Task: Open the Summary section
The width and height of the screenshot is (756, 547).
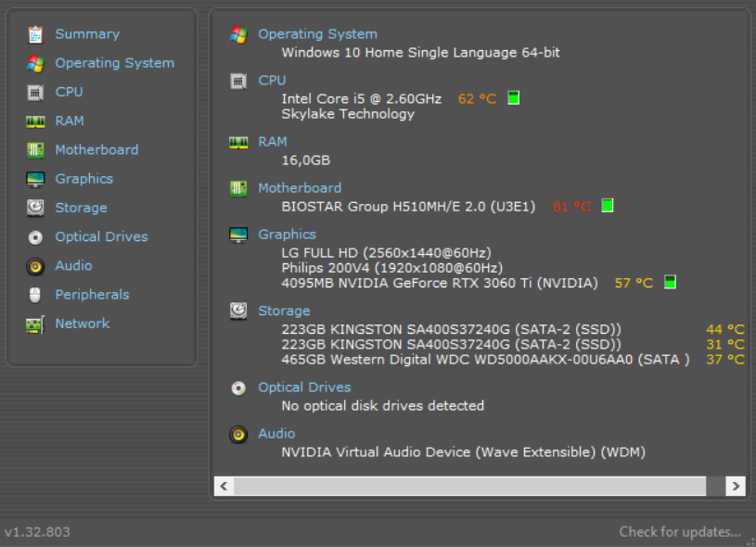Action: 87,34
